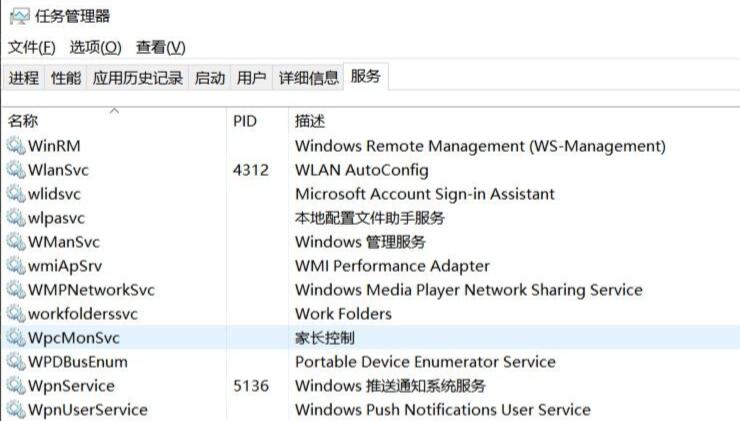Click the gear icon beside WlanSvc

(15, 170)
